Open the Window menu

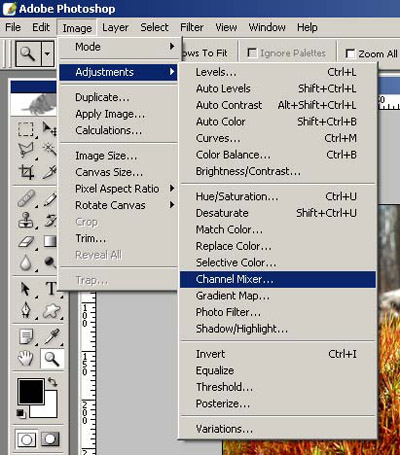tap(267, 27)
